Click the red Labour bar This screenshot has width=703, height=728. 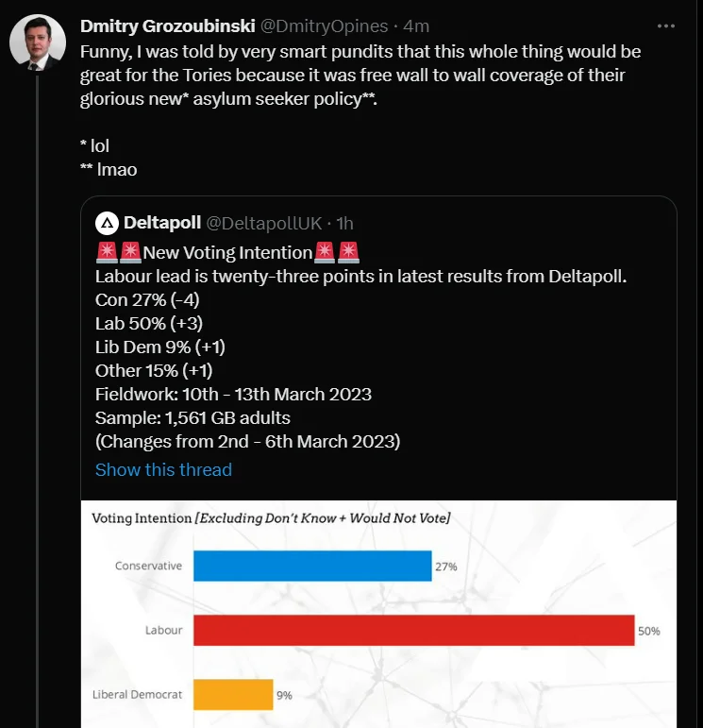point(414,630)
